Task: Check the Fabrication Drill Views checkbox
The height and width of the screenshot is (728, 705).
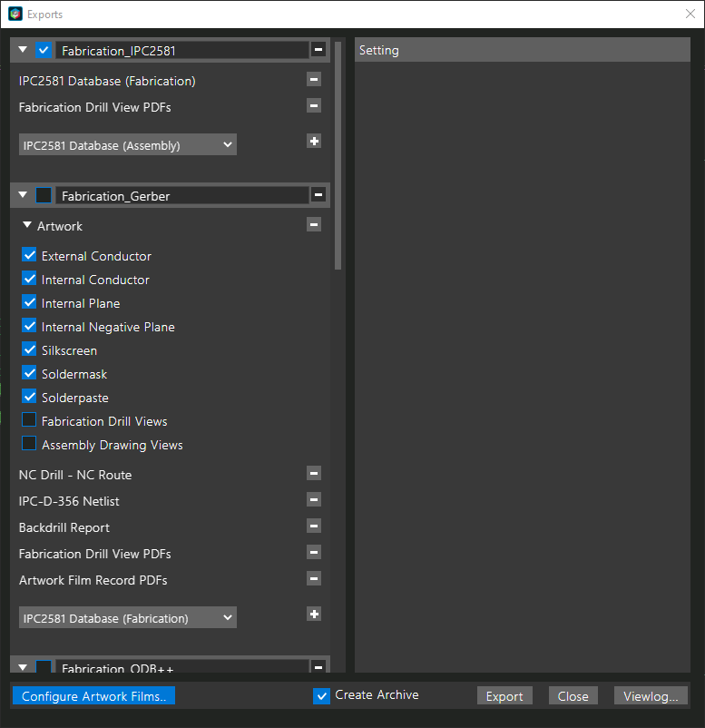Action: (29, 420)
